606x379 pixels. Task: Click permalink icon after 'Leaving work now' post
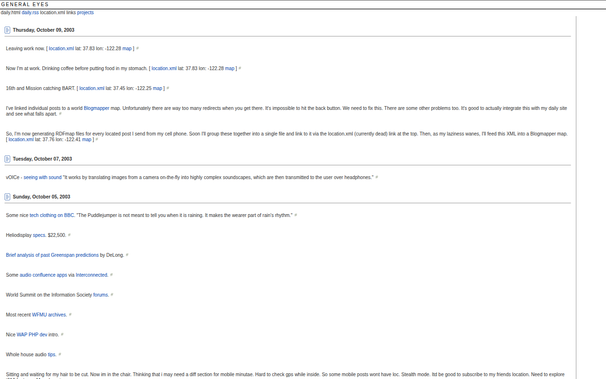point(138,49)
